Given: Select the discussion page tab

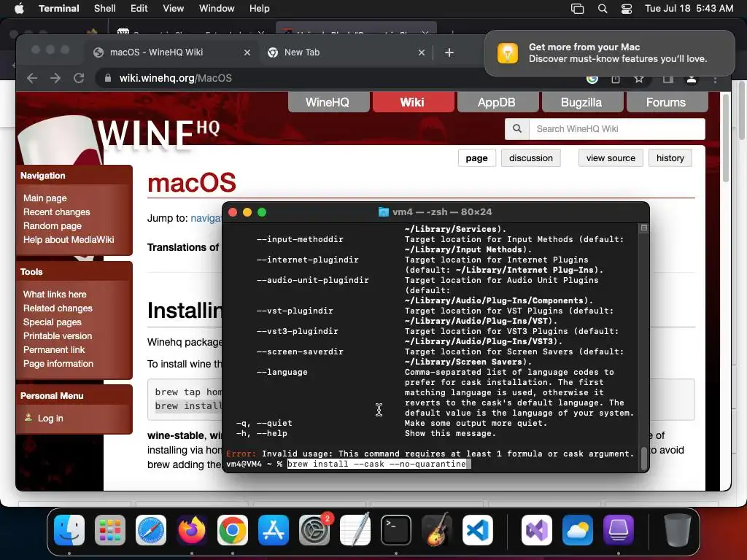Looking at the screenshot, I should pos(531,158).
